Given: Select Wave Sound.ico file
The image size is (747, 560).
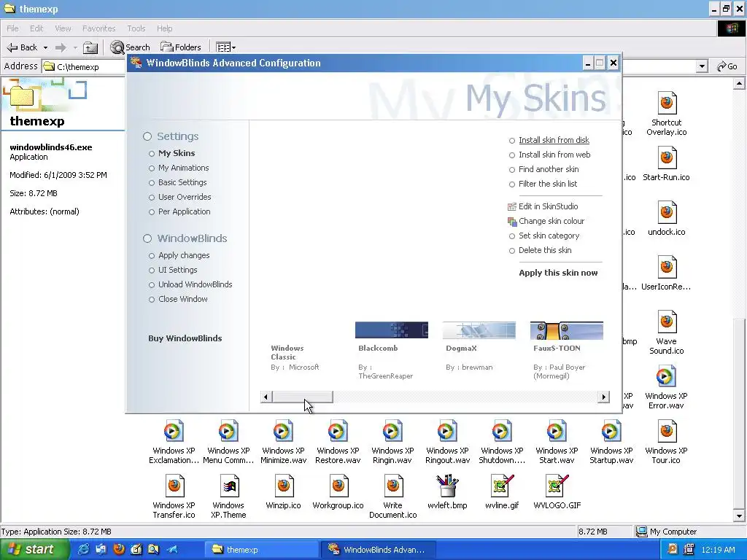Looking at the screenshot, I should 667,322.
